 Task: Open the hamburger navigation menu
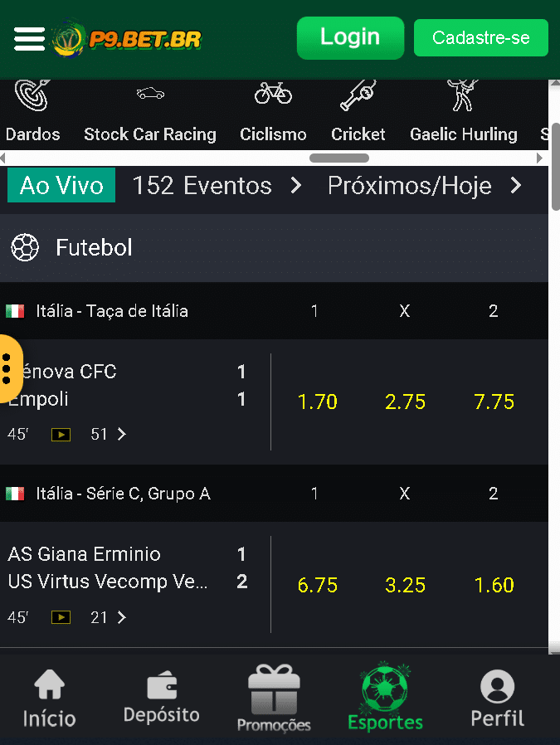(x=29, y=38)
